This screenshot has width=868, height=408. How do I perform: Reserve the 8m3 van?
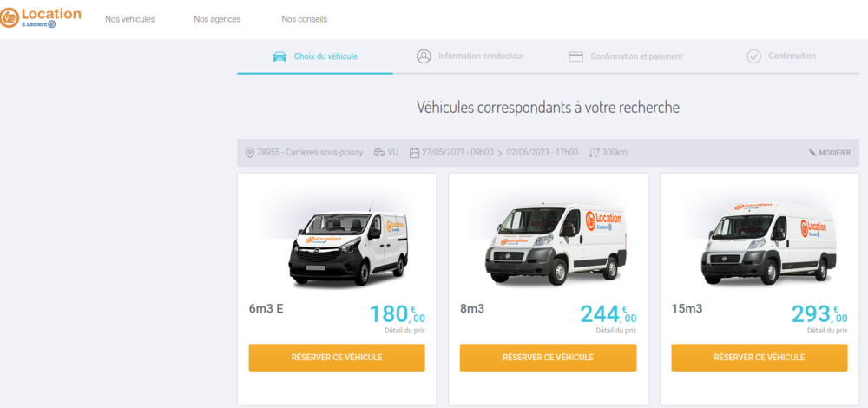click(x=548, y=358)
